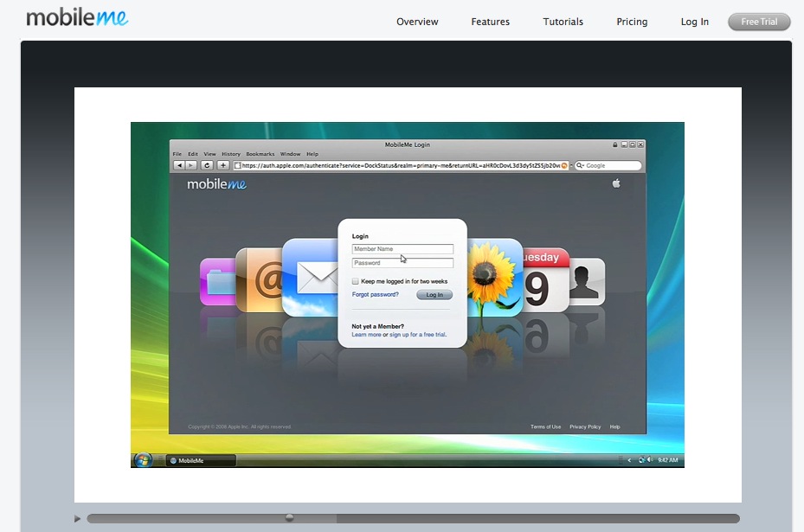
Task: Open the View menu in the browser
Action: [209, 154]
